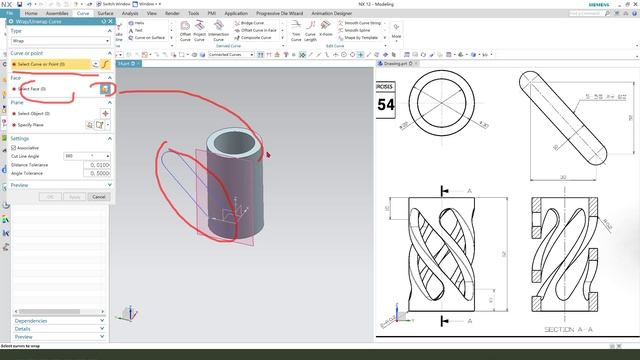Toggle the Associative checkbox
The height and width of the screenshot is (360, 640).
[13, 148]
